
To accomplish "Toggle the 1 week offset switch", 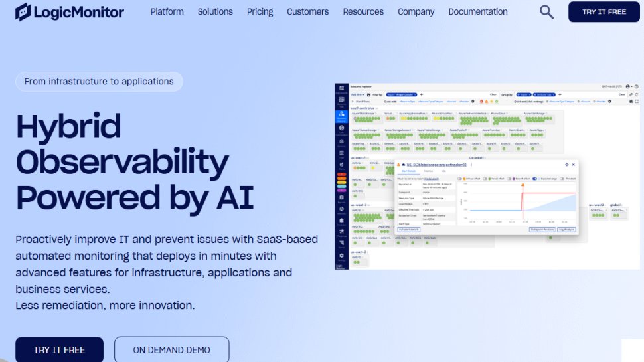I will coord(485,179).
